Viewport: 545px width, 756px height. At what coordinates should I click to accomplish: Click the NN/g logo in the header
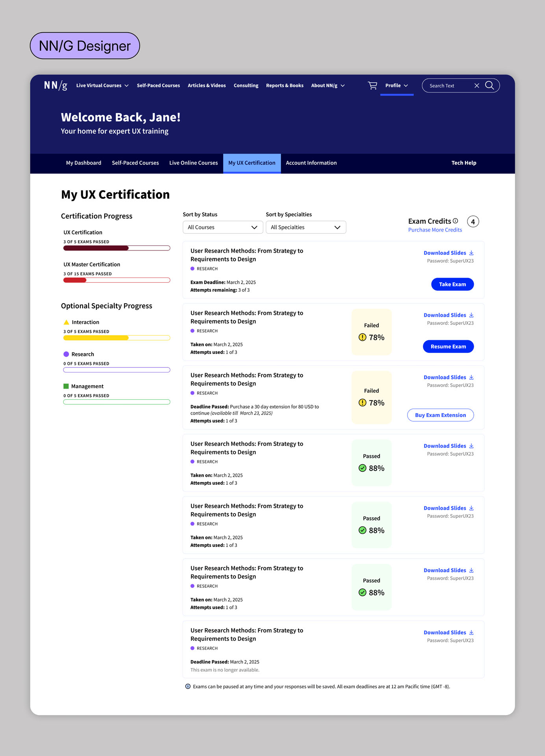56,85
